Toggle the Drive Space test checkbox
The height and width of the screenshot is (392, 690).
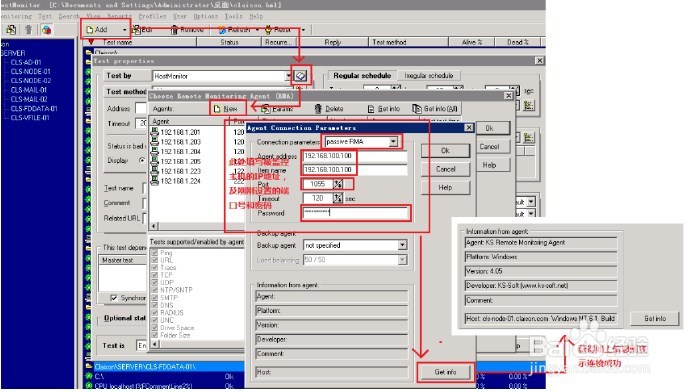pos(154,328)
